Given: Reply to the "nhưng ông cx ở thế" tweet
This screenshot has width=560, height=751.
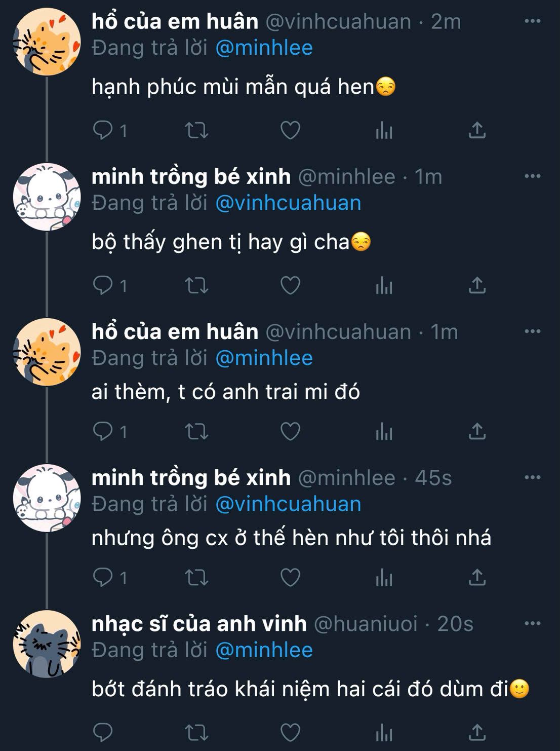Looking at the screenshot, I should pyautogui.click(x=103, y=577).
